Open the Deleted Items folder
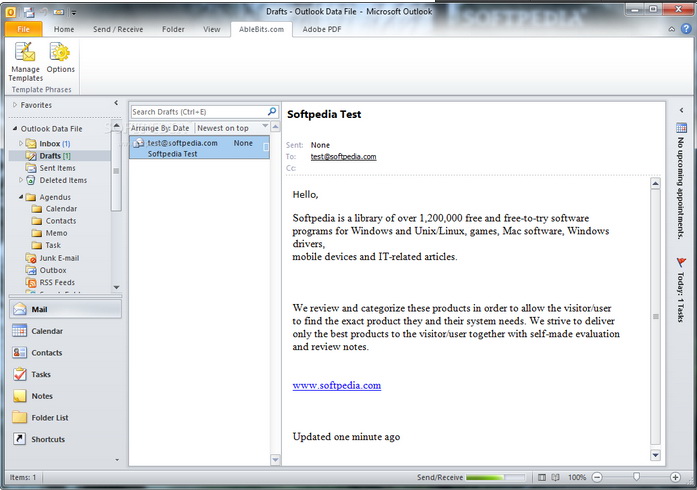 (56, 180)
